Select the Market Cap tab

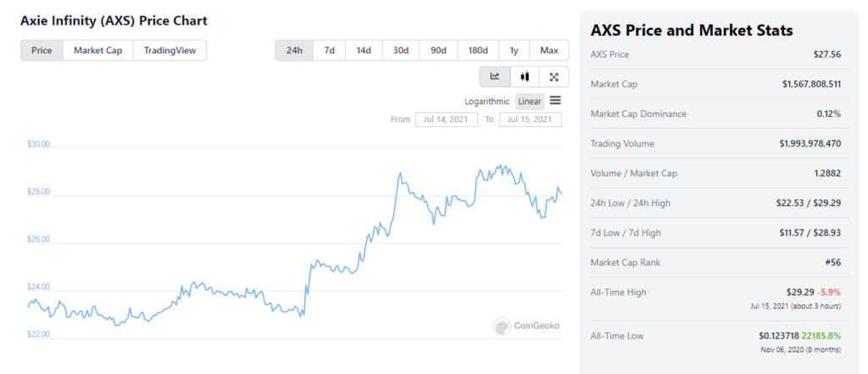pos(98,50)
